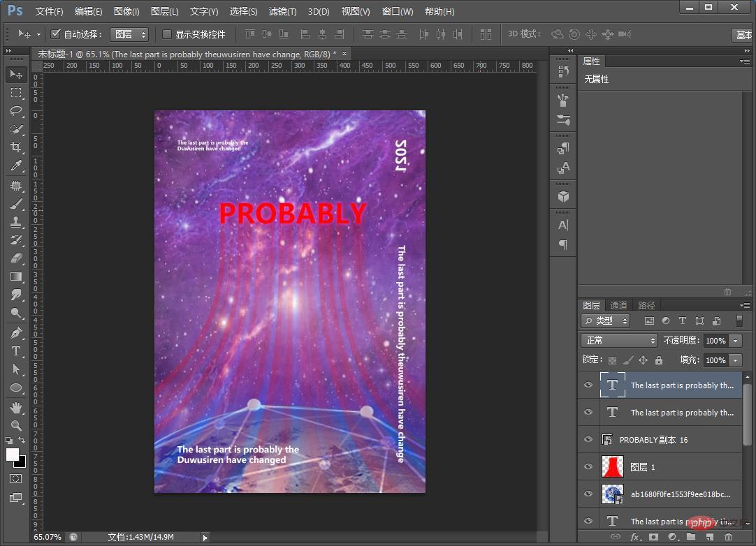Click the 基本 workspace switcher button

pyautogui.click(x=743, y=35)
